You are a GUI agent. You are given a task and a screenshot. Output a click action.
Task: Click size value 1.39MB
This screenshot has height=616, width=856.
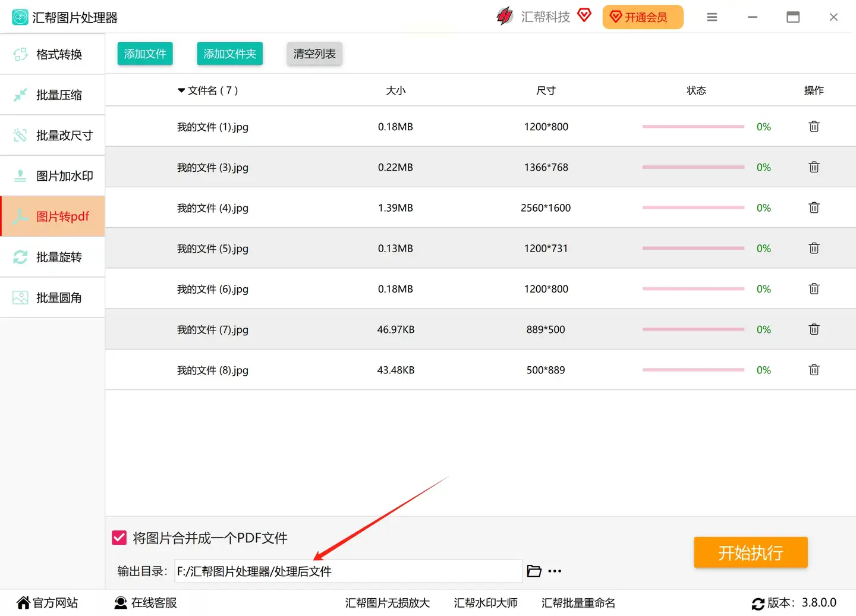tap(395, 208)
